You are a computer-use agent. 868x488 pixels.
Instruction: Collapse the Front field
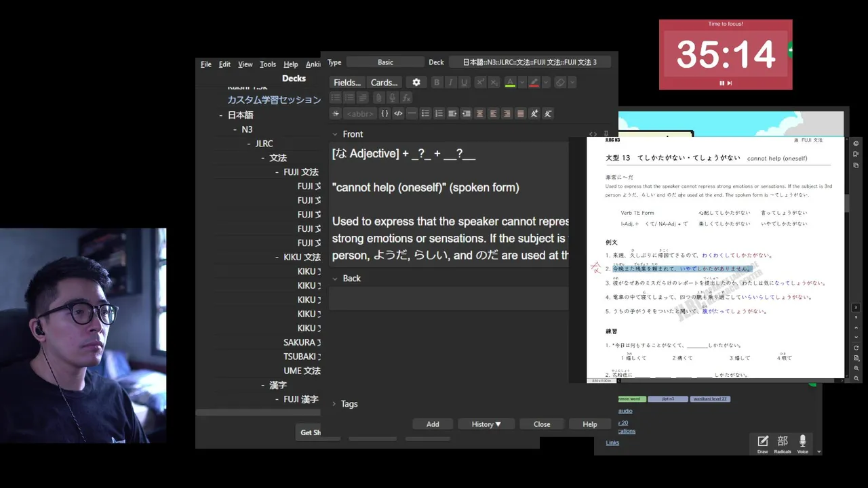pyautogui.click(x=335, y=134)
